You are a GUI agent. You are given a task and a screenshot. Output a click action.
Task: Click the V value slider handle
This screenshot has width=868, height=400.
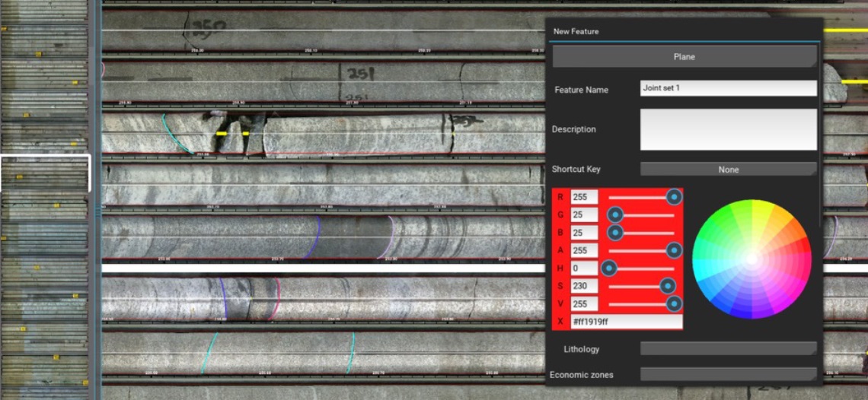click(674, 303)
